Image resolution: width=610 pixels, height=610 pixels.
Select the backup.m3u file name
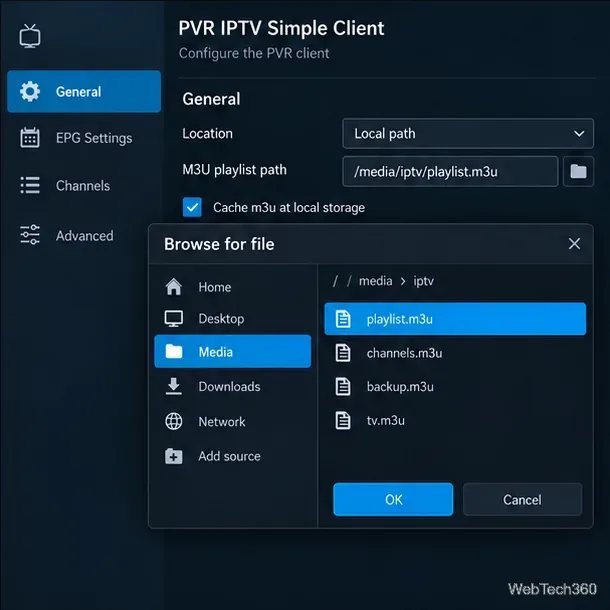(400, 387)
